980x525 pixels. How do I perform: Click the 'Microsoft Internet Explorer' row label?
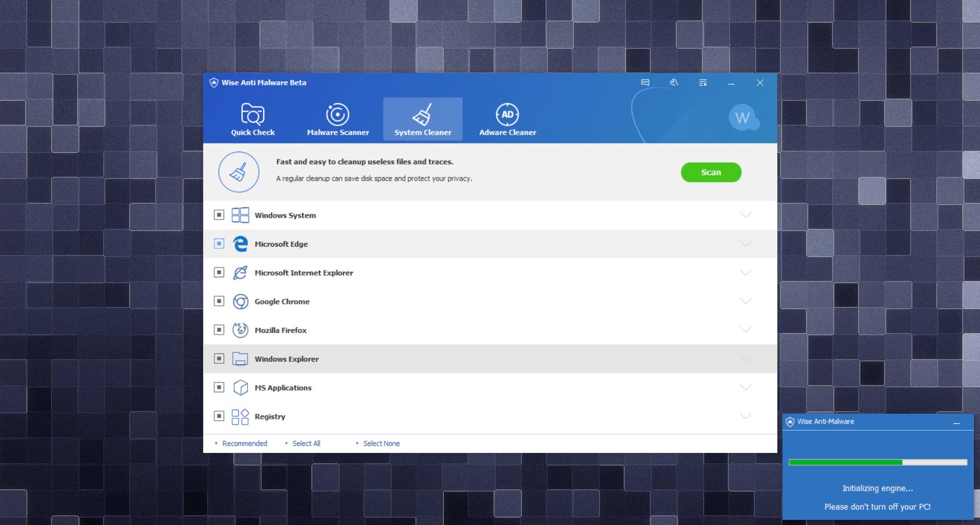304,273
